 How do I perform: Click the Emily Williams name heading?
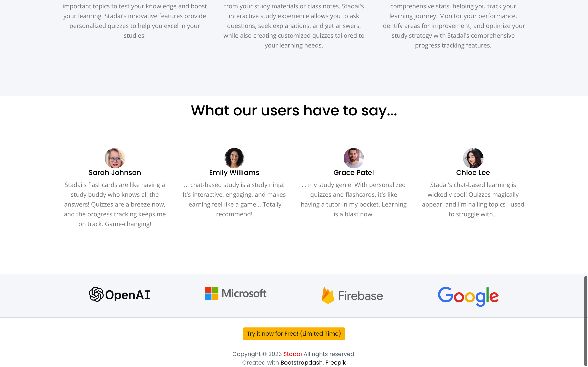[x=234, y=172]
